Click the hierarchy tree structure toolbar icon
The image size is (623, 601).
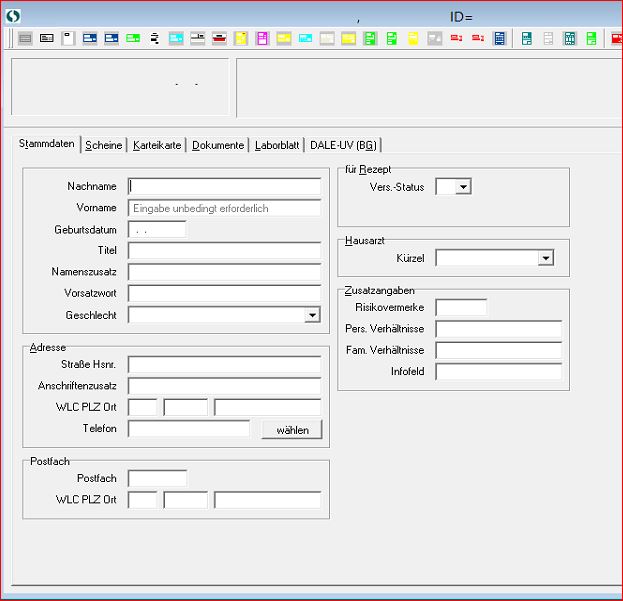tap(155, 39)
